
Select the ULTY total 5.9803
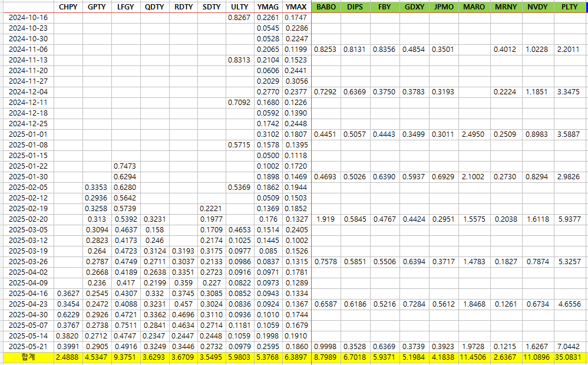[x=239, y=357]
